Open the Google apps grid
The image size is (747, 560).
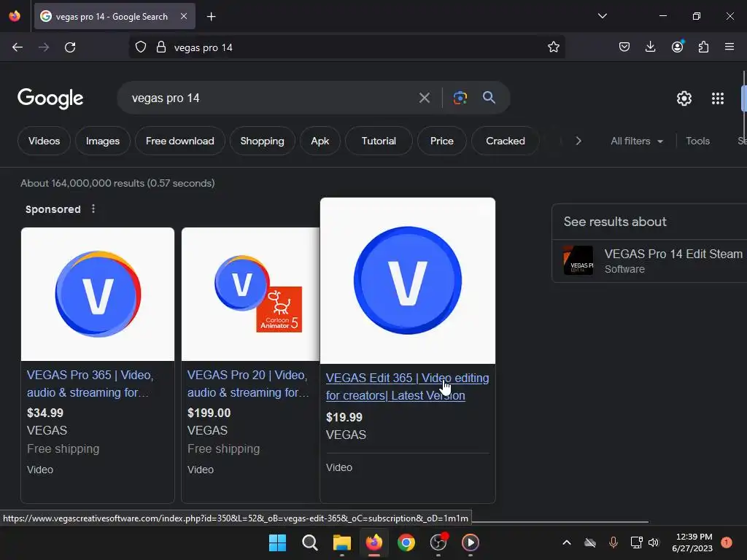718,98
